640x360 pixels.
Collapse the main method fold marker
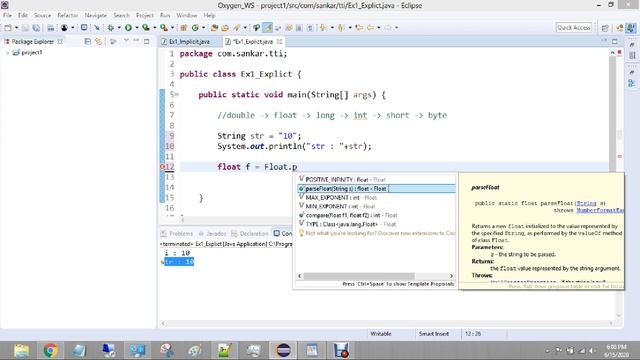click(x=177, y=95)
